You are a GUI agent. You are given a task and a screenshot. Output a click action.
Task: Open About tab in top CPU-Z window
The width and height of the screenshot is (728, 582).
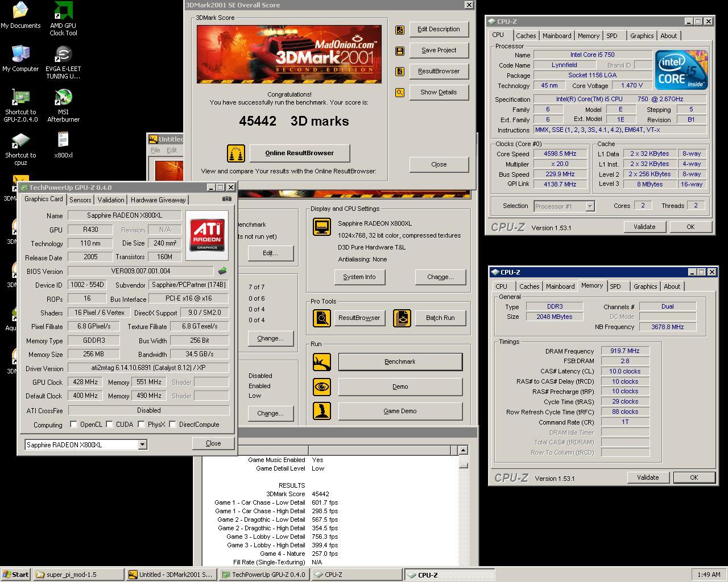click(x=669, y=36)
